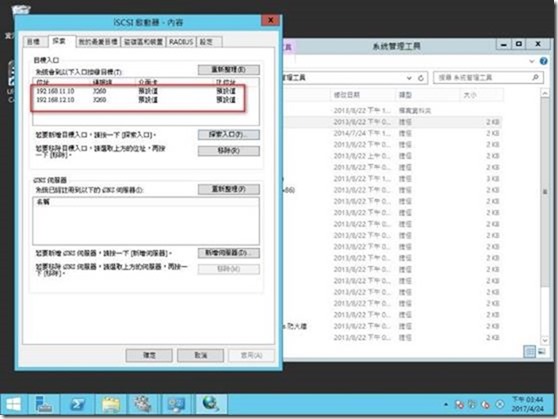Launch Server Manager from the taskbar

pyautogui.click(x=43, y=404)
